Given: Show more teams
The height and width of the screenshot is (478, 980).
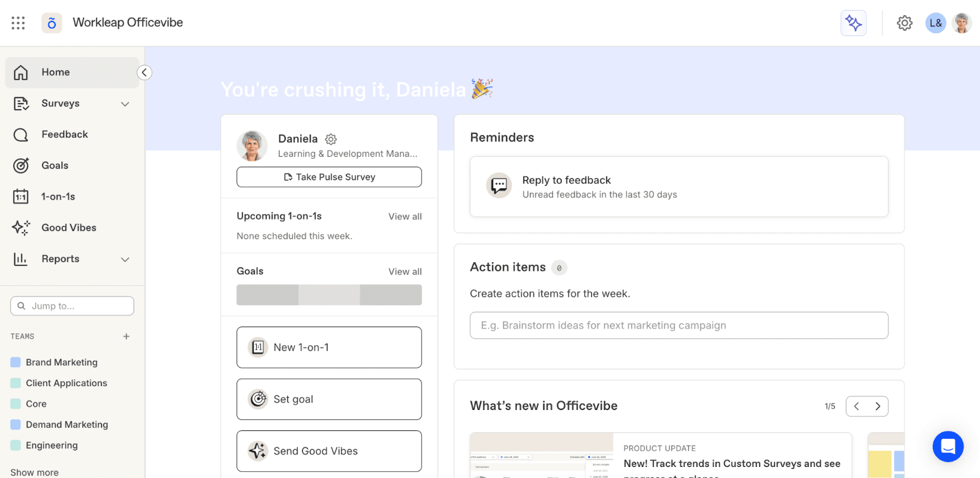Looking at the screenshot, I should (x=34, y=472).
